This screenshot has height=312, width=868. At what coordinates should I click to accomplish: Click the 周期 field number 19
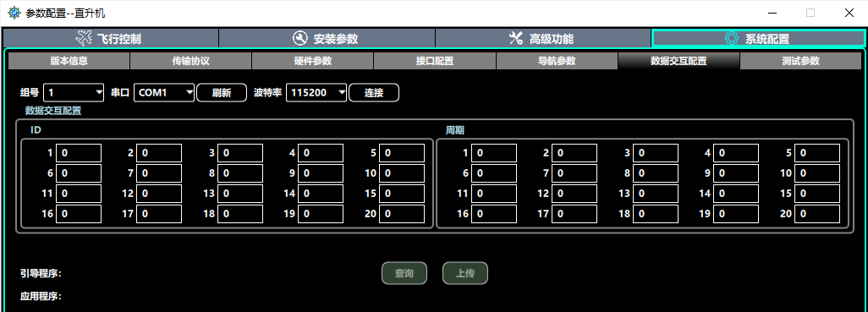coord(736,215)
